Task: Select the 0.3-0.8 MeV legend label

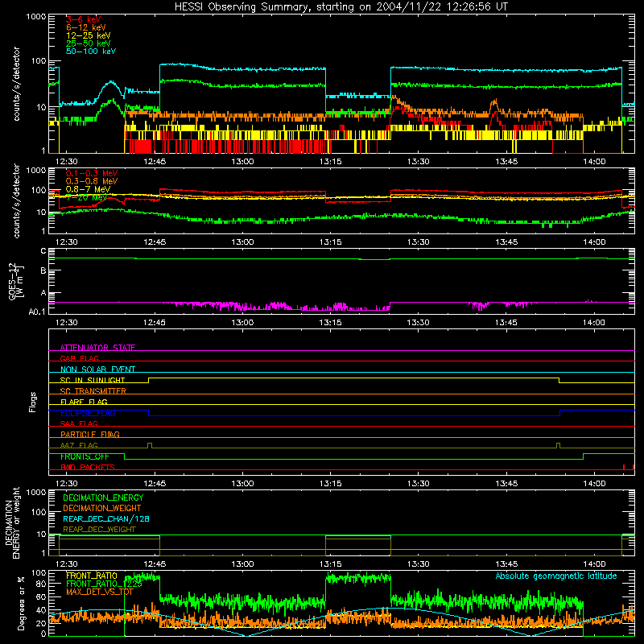Action: point(92,181)
